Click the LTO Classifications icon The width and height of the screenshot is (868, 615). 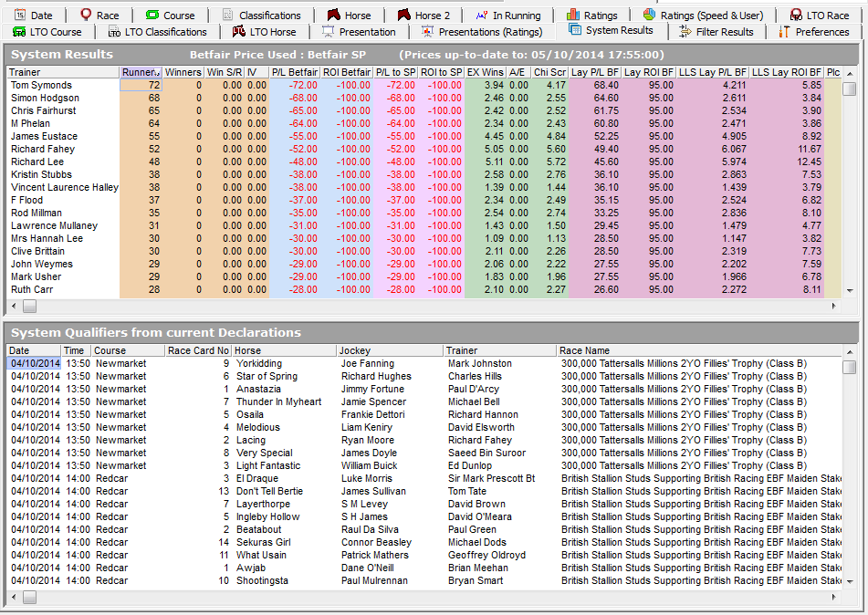115,32
